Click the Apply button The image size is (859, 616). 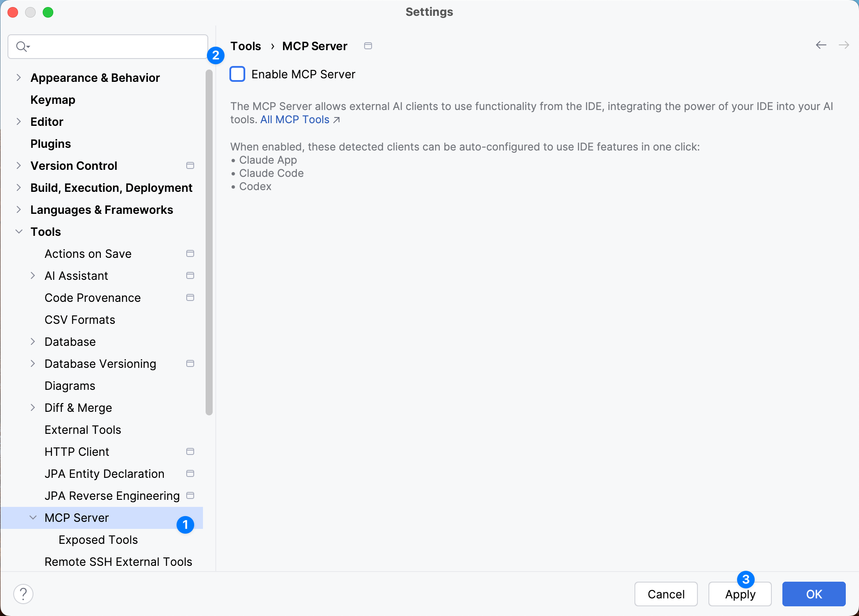(740, 594)
